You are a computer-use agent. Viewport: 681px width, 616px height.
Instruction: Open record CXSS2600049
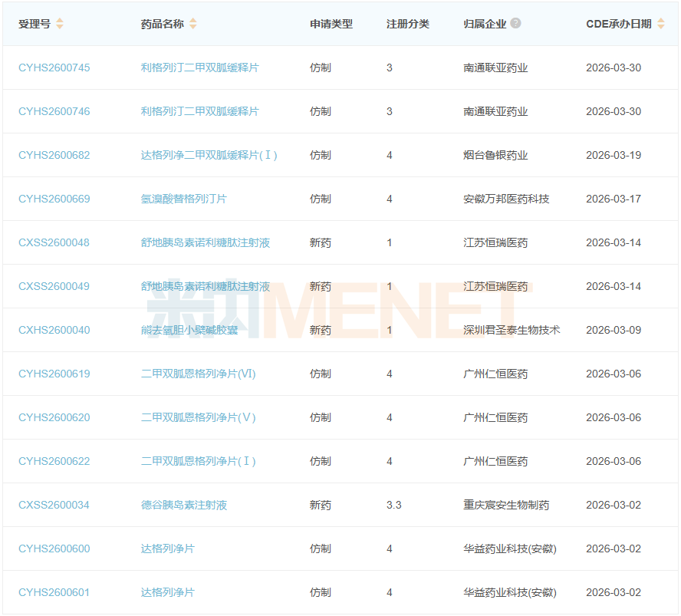(54, 286)
